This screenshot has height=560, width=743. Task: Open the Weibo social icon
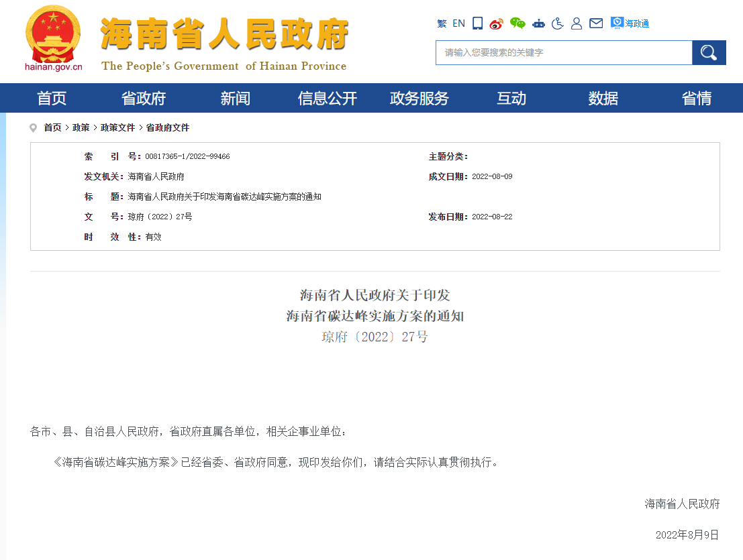coord(496,23)
